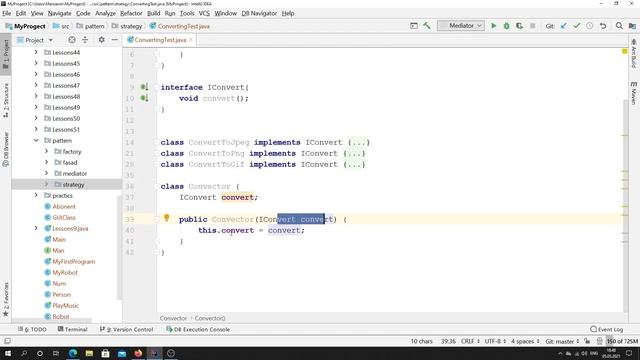
Task: Click the memory indicator 150 of 725M
Action: [x=622, y=341]
